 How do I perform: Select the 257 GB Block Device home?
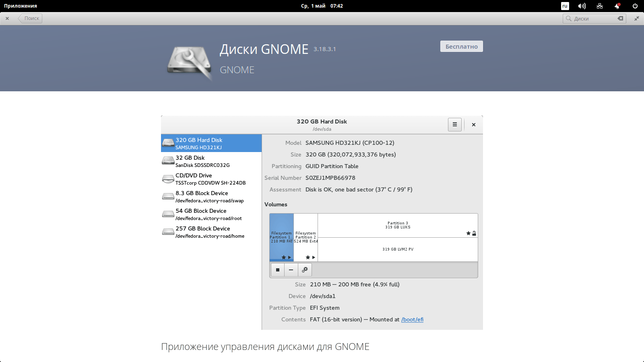[x=211, y=232]
